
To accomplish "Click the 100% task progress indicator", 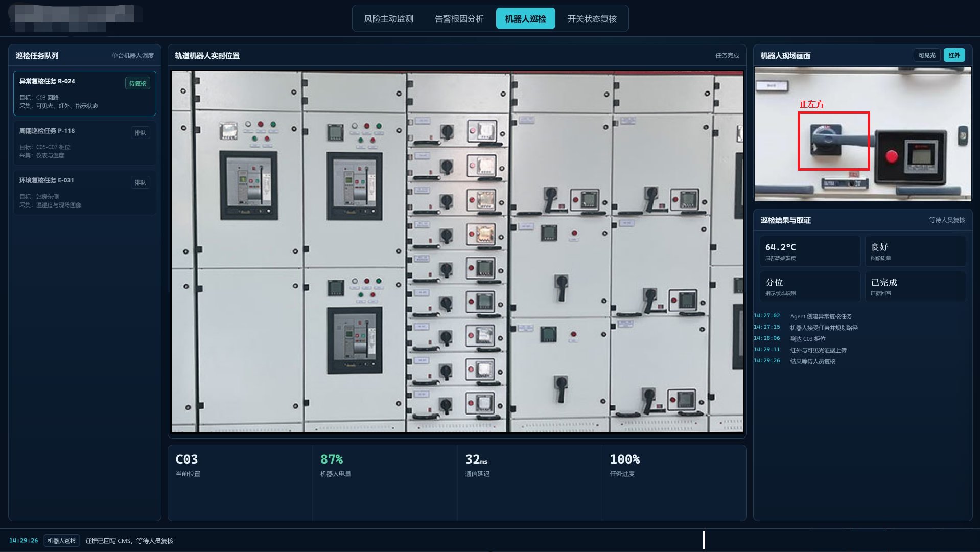I will pyautogui.click(x=624, y=459).
